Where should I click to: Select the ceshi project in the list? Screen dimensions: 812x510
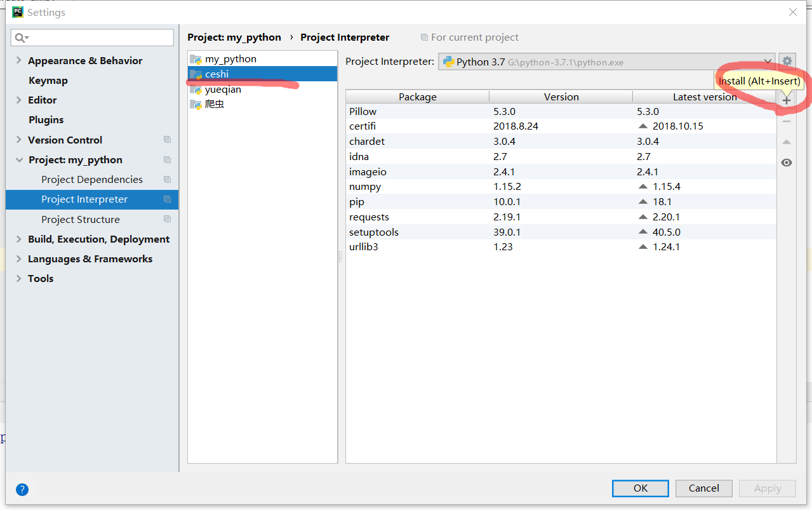[x=262, y=74]
